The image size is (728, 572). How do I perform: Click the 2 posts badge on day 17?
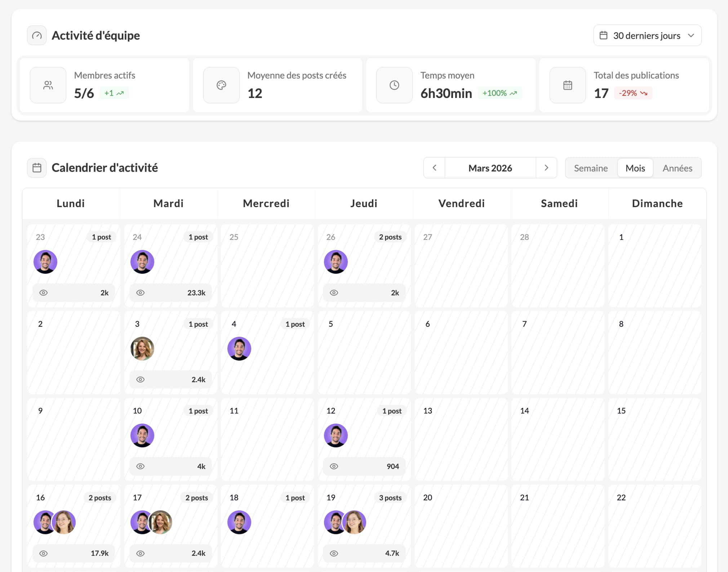196,498
